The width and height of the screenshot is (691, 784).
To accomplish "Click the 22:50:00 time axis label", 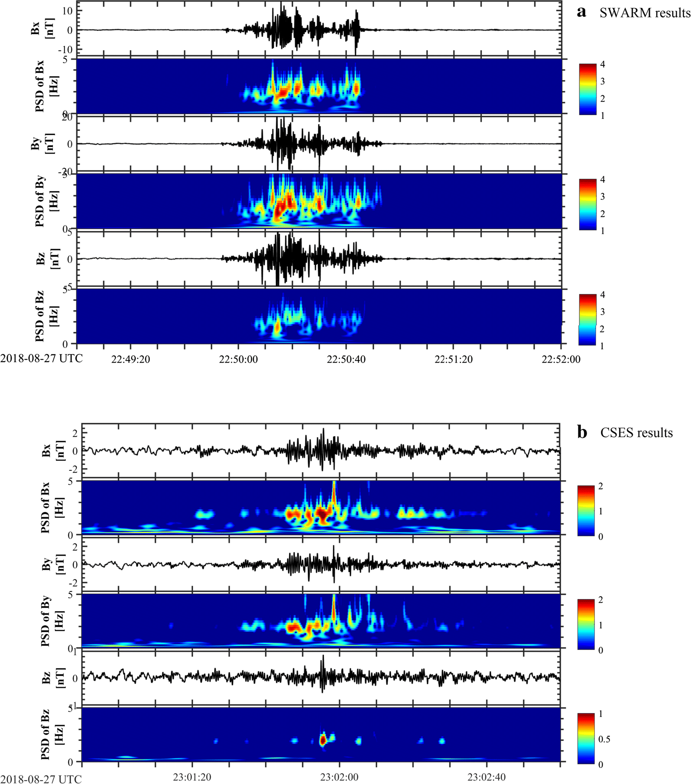I will point(238,359).
